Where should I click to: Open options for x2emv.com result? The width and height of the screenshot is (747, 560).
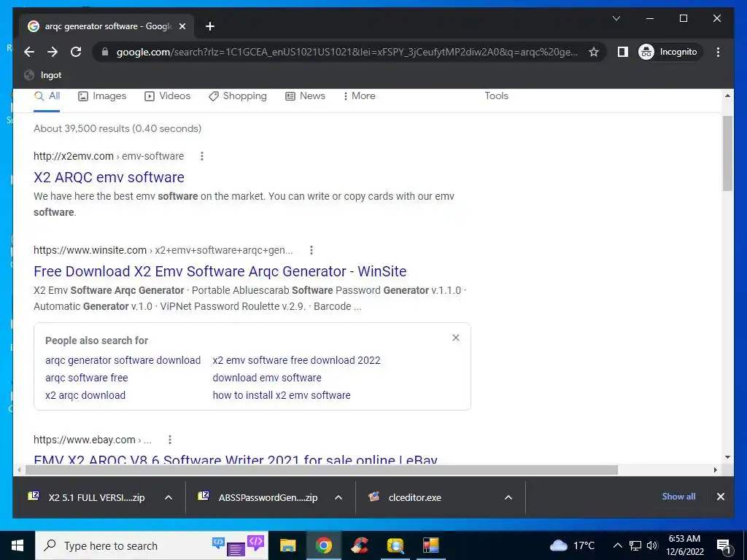(x=202, y=156)
